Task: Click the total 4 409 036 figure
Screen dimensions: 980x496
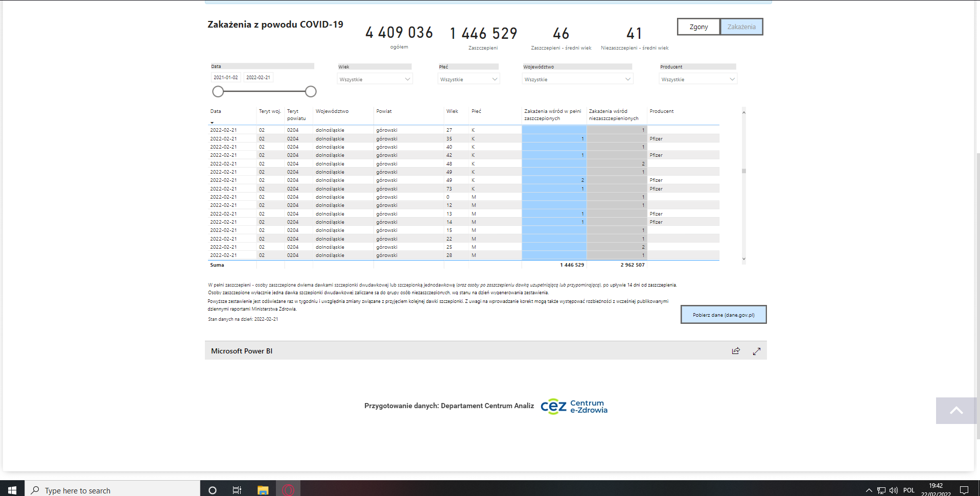Action: tap(399, 33)
